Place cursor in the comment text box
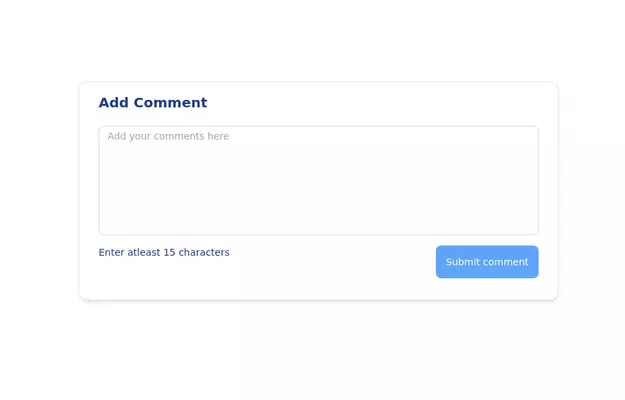Viewport: 625px width, 400px height. pos(318,180)
